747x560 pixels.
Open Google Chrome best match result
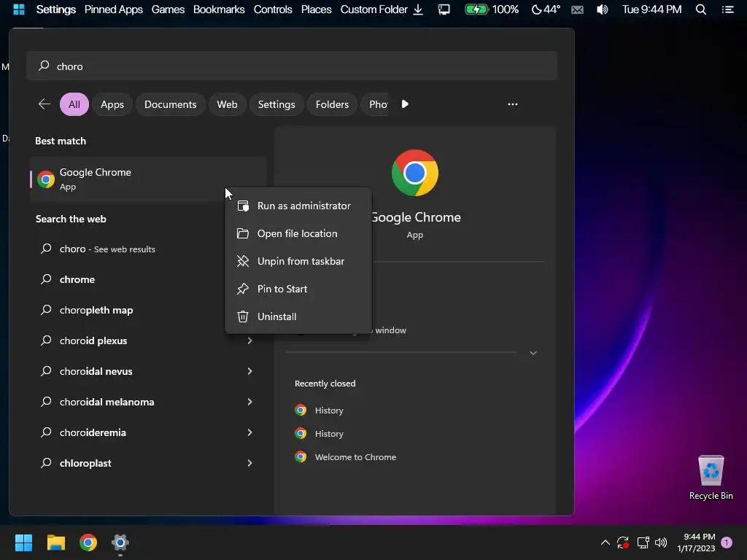[147, 179]
